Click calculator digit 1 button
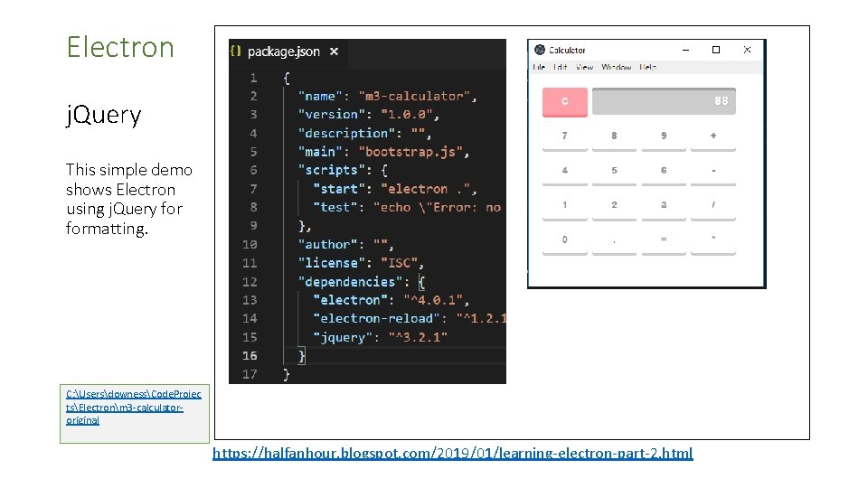The height and width of the screenshot is (488, 868). point(564,206)
